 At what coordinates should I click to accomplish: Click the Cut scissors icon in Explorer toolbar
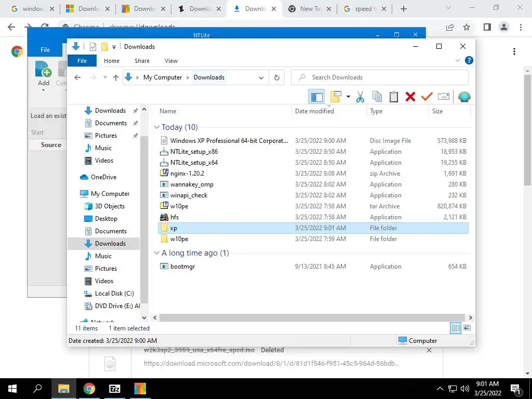point(360,97)
